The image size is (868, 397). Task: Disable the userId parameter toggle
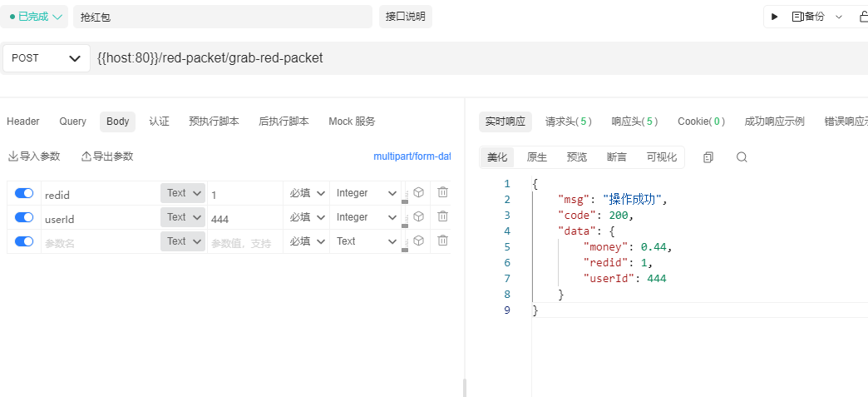click(x=24, y=217)
